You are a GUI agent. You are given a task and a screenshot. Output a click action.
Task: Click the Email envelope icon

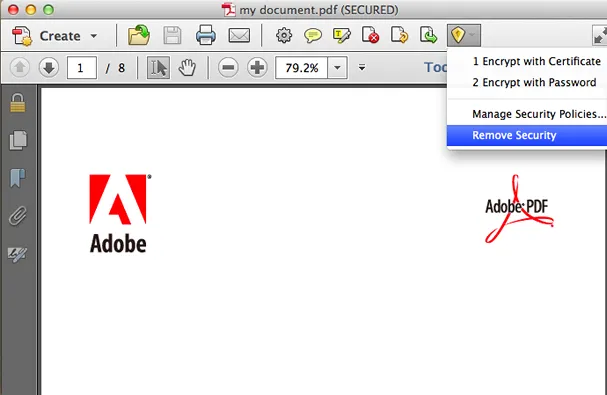(x=239, y=36)
